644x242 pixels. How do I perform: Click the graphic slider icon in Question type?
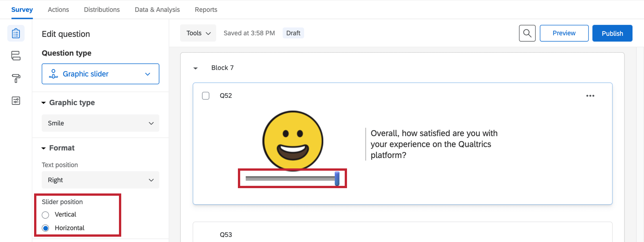(x=53, y=74)
